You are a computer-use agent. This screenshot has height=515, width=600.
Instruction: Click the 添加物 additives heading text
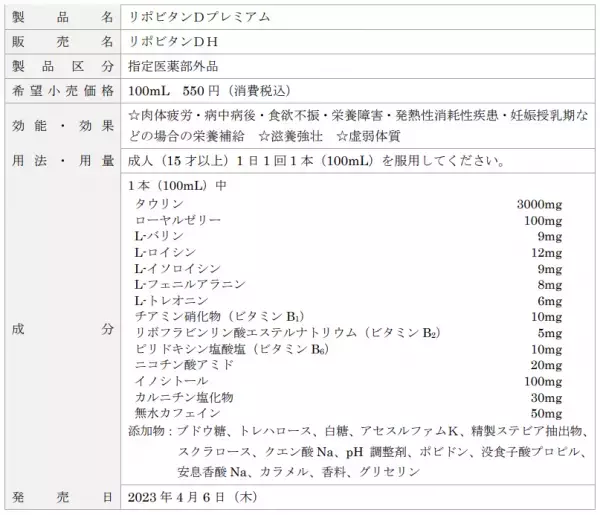pos(151,430)
